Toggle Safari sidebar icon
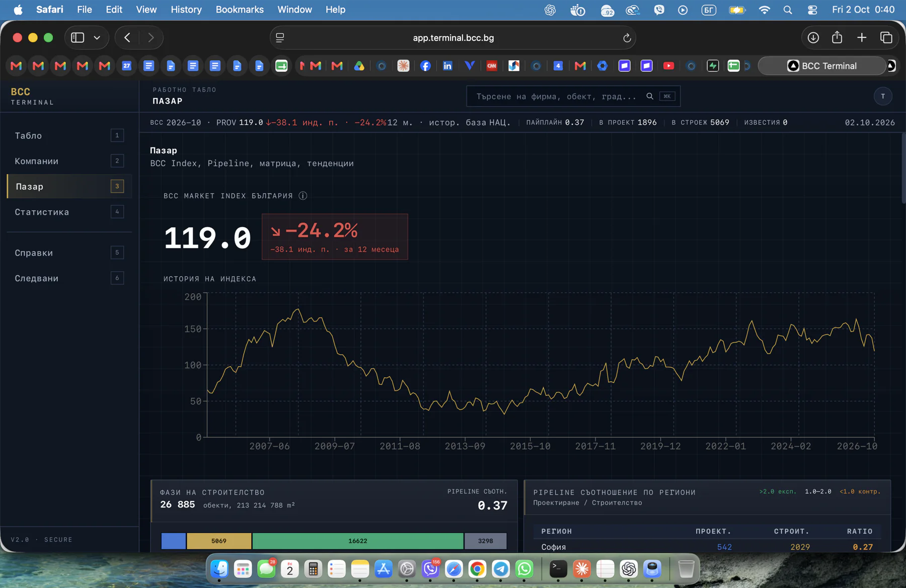 pyautogui.click(x=78, y=38)
